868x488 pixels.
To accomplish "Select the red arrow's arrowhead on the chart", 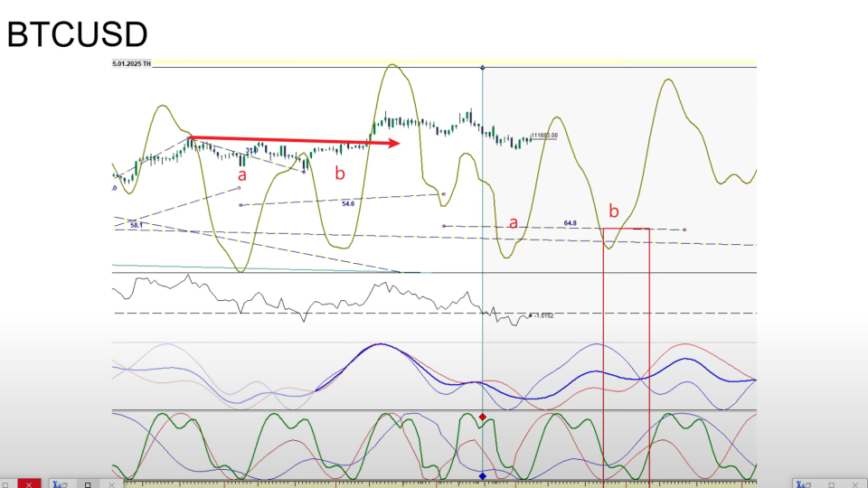I will coord(392,143).
